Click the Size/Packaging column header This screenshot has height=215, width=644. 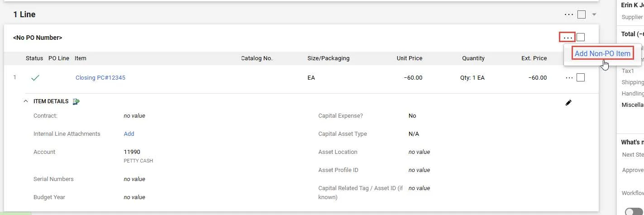tap(329, 58)
